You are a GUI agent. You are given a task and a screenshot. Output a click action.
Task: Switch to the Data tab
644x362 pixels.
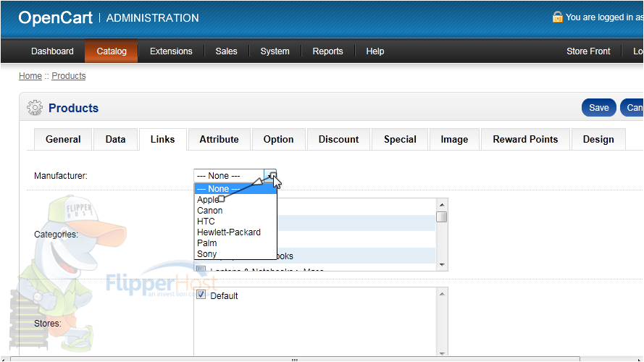coord(115,140)
